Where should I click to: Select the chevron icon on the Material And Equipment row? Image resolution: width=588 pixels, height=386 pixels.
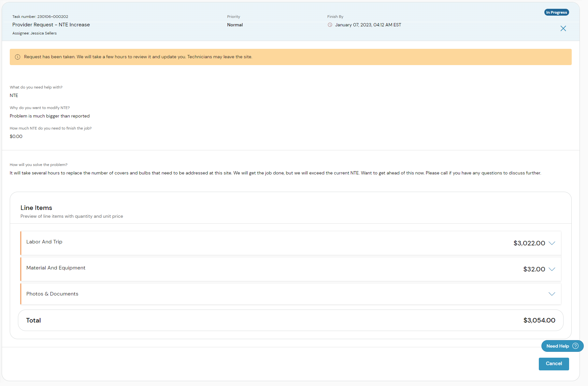[x=552, y=269]
